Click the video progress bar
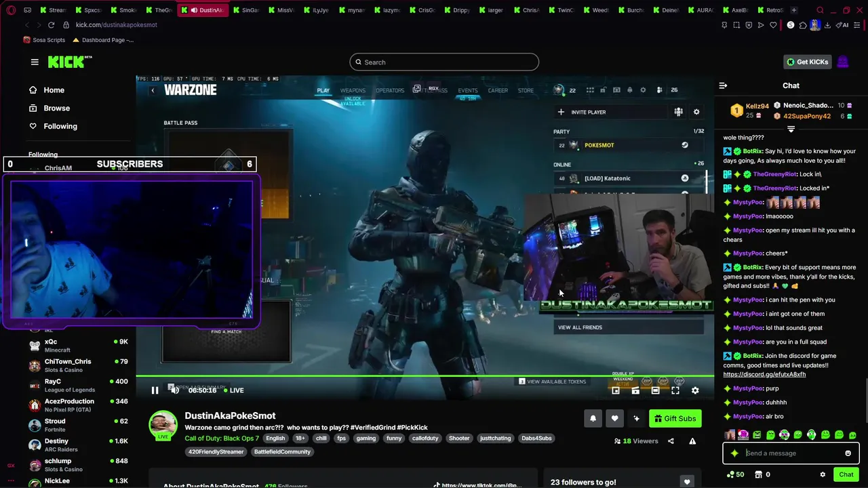 (x=425, y=376)
